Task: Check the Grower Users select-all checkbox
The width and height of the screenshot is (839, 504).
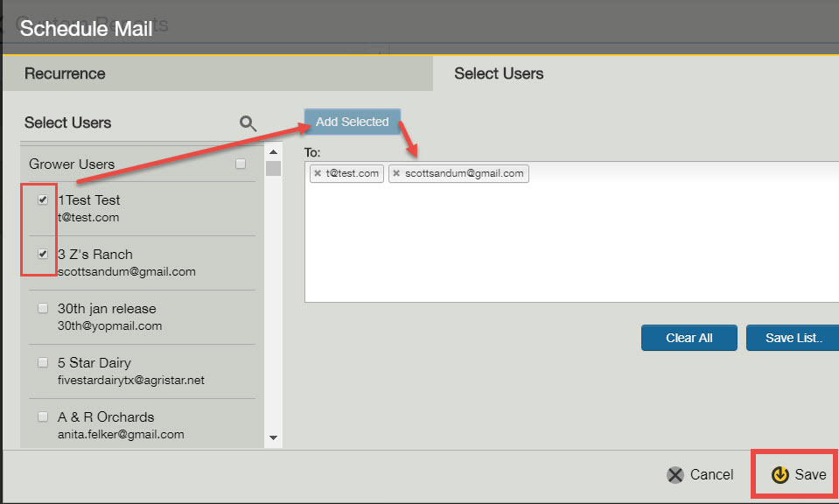Action: click(241, 164)
